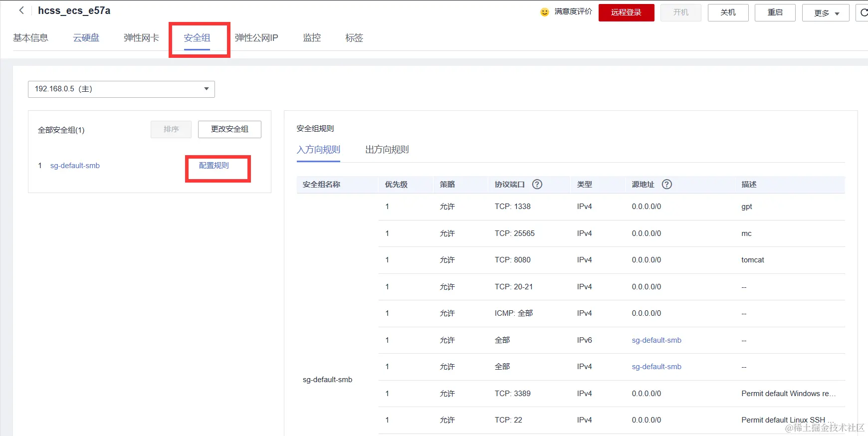Click 0.0.0.0/0 source in TCP: 22 row
The width and height of the screenshot is (868, 436).
647,420
